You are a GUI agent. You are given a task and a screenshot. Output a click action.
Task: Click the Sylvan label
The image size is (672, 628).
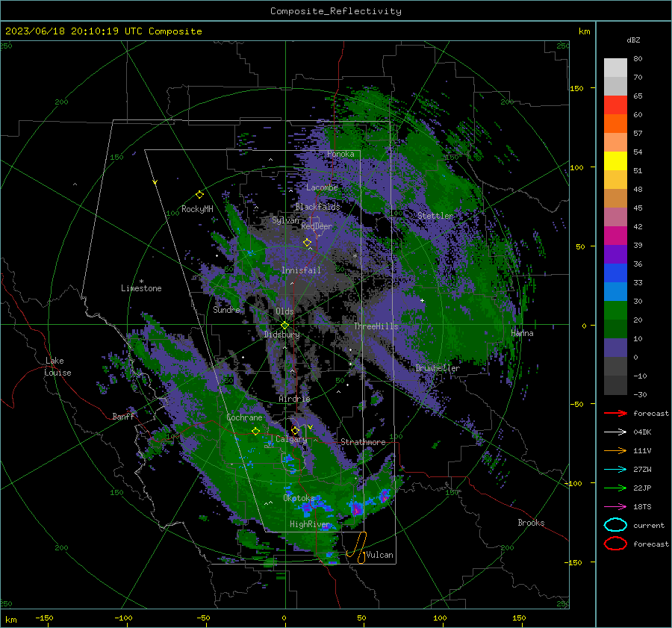tap(285, 220)
